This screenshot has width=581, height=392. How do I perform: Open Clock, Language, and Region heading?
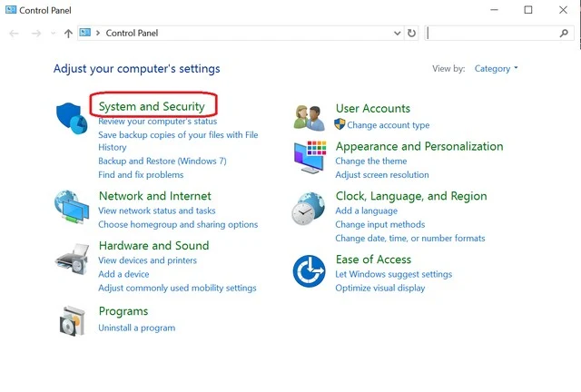[411, 196]
